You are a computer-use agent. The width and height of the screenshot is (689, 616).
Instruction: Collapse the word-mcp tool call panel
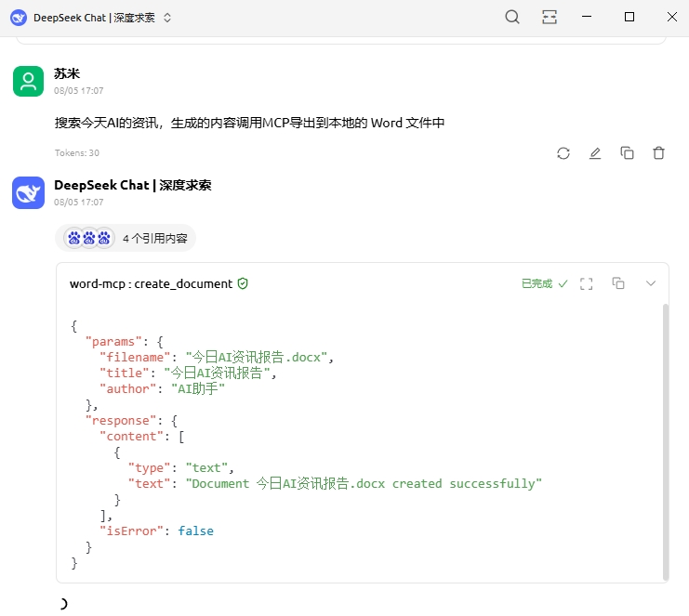pyautogui.click(x=651, y=283)
